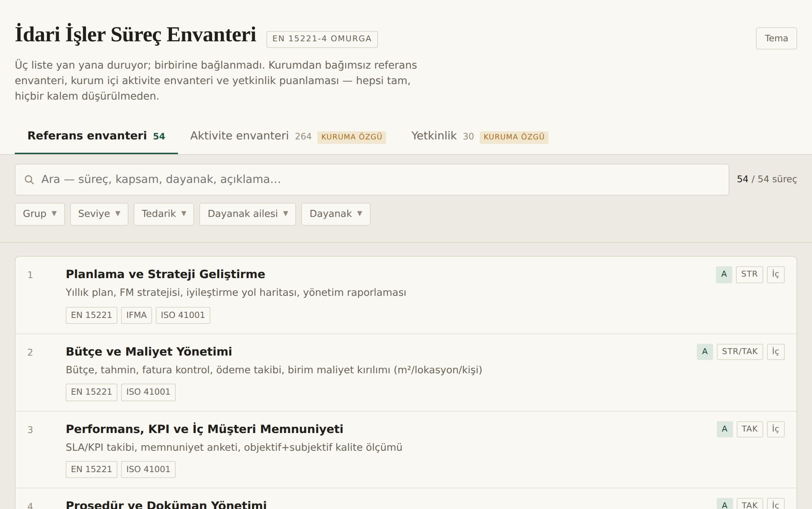Image resolution: width=812 pixels, height=509 pixels.
Task: Focus the Ara search field
Action: (372, 180)
